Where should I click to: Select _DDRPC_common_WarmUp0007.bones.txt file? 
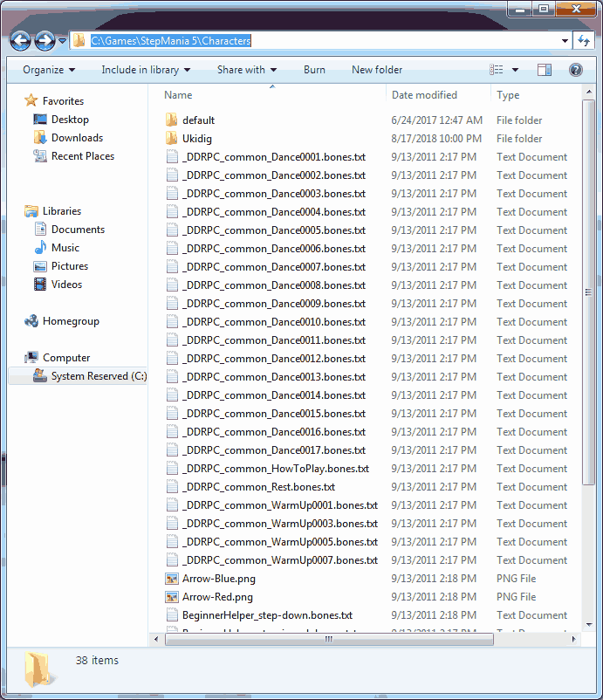point(280,559)
